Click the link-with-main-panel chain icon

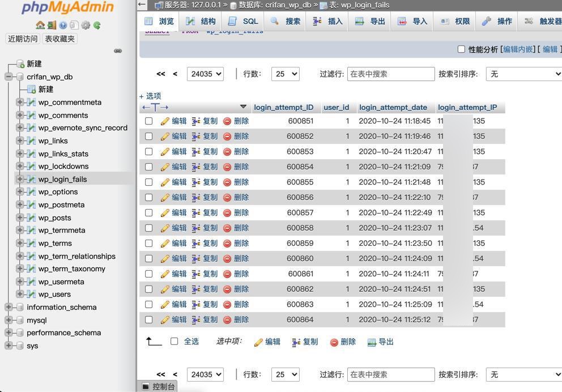click(x=118, y=51)
